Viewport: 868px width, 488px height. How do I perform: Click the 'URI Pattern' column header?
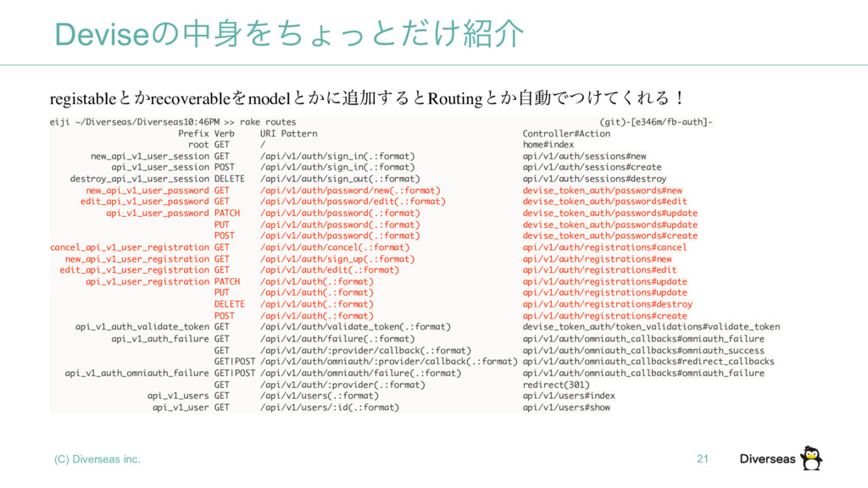[x=288, y=133]
